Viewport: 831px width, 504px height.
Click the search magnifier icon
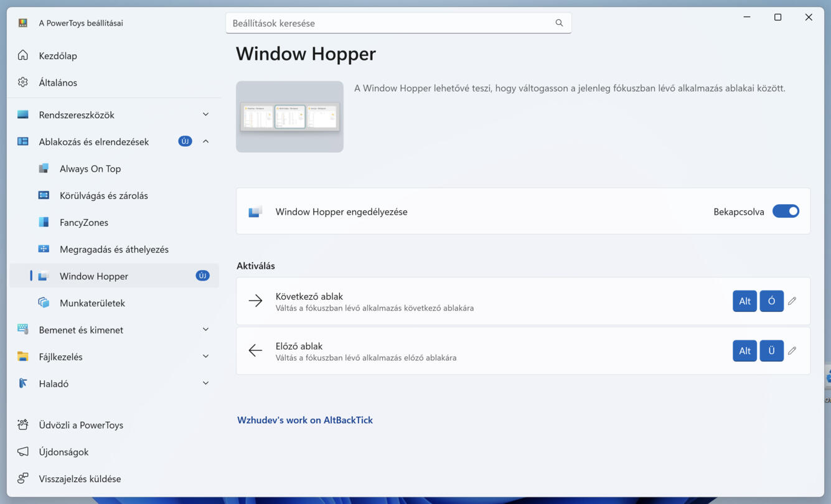559,23
